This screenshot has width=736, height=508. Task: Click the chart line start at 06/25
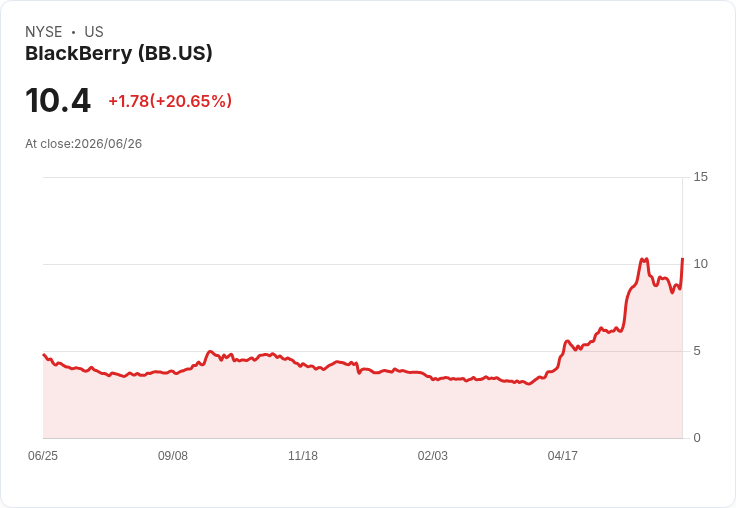pyautogui.click(x=44, y=355)
